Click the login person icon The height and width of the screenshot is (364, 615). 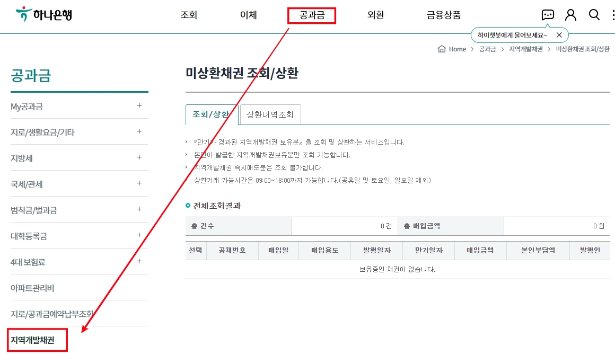(570, 15)
